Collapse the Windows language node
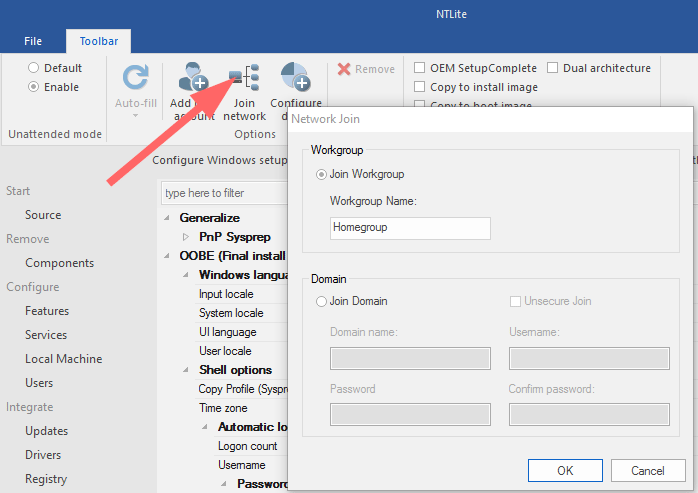The height and width of the screenshot is (493, 698). click(186, 275)
